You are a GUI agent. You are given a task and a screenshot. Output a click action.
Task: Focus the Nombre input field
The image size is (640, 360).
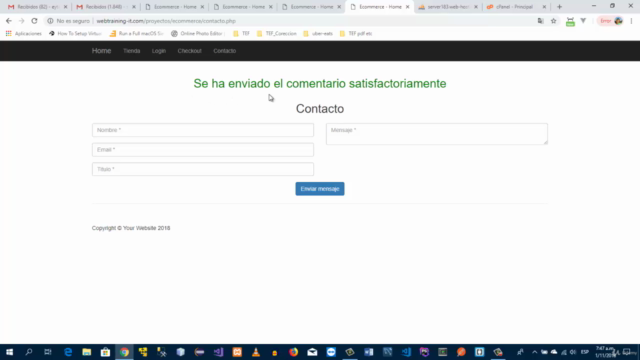(203, 130)
